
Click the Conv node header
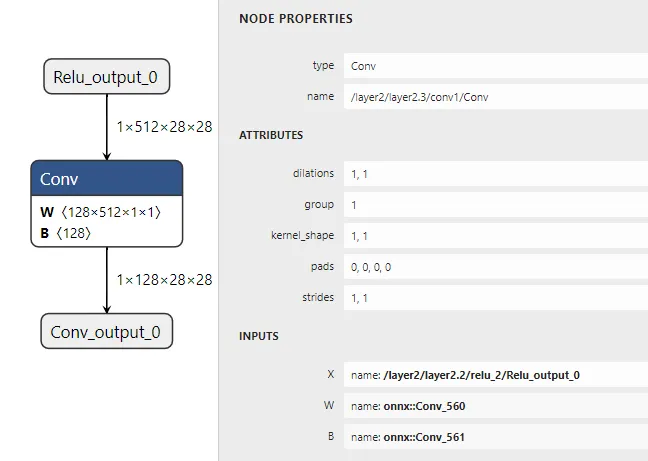pyautogui.click(x=107, y=179)
